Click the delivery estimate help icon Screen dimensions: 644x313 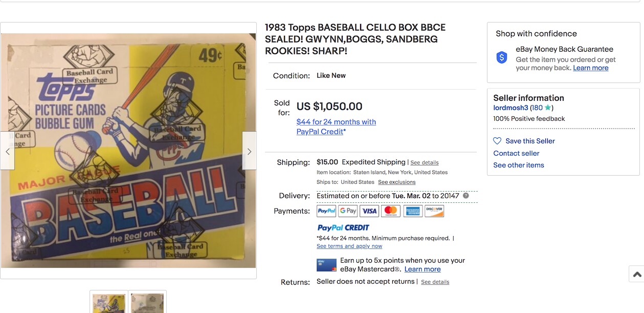click(466, 196)
